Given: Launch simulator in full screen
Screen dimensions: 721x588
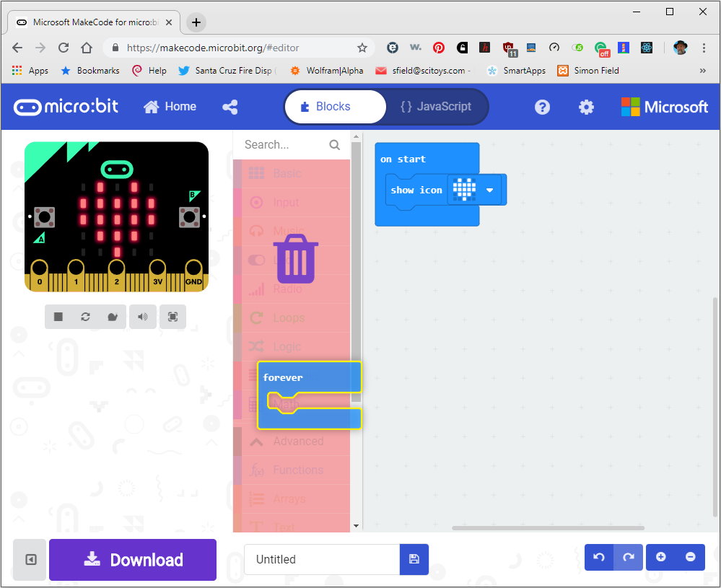Looking at the screenshot, I should tap(173, 317).
